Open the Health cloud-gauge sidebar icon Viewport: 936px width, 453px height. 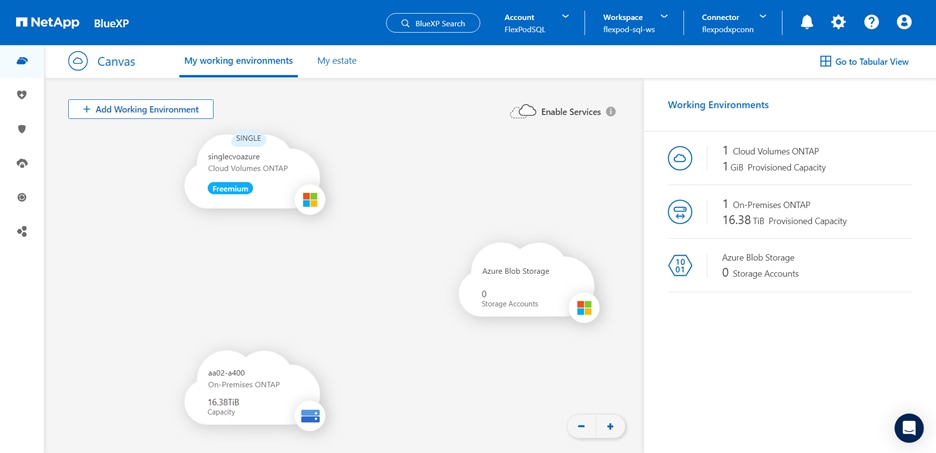click(x=22, y=163)
